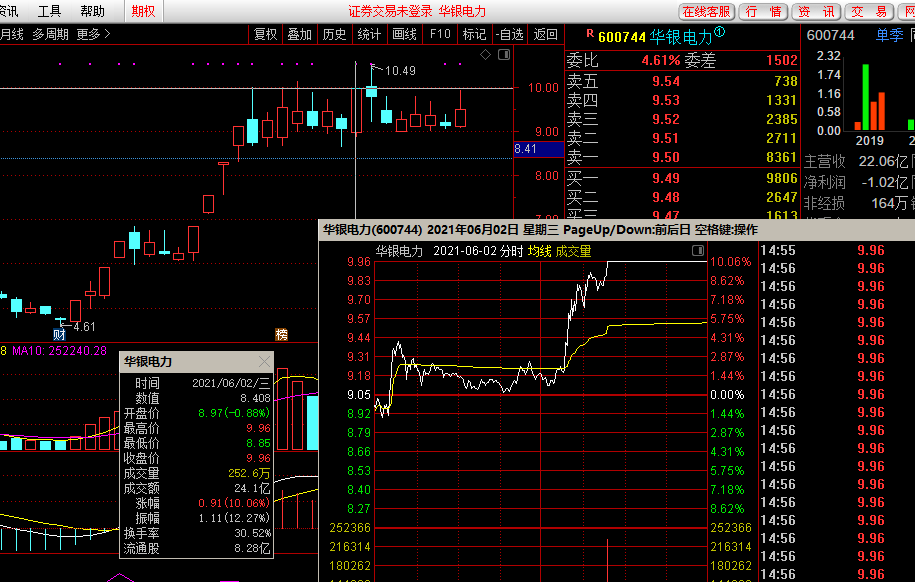Remove stock via -自选 button
The height and width of the screenshot is (582, 915).
click(x=509, y=34)
